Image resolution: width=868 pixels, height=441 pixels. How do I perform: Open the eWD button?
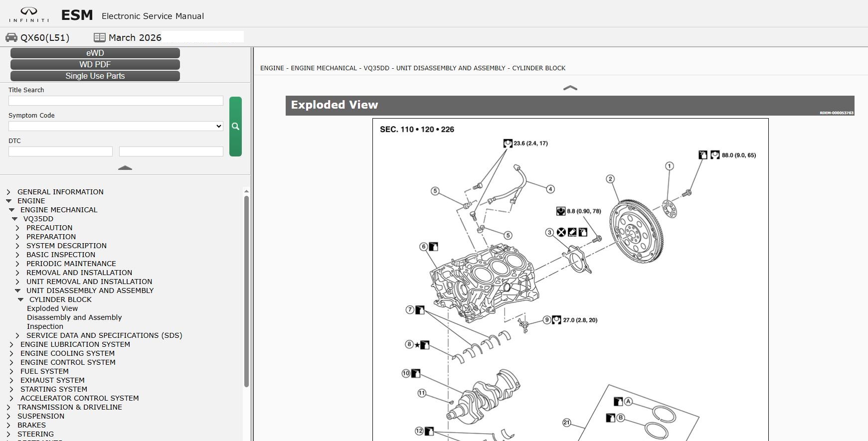[x=95, y=53]
